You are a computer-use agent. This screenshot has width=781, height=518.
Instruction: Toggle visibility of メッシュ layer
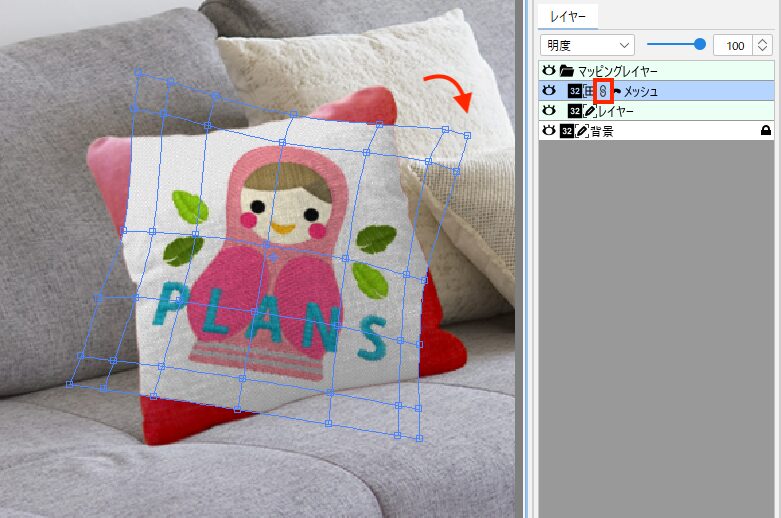tap(548, 91)
